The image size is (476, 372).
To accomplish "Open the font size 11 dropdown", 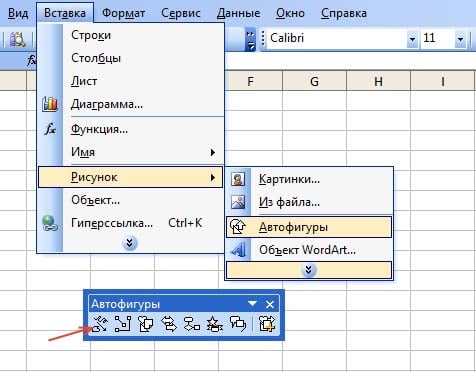I will tap(460, 39).
